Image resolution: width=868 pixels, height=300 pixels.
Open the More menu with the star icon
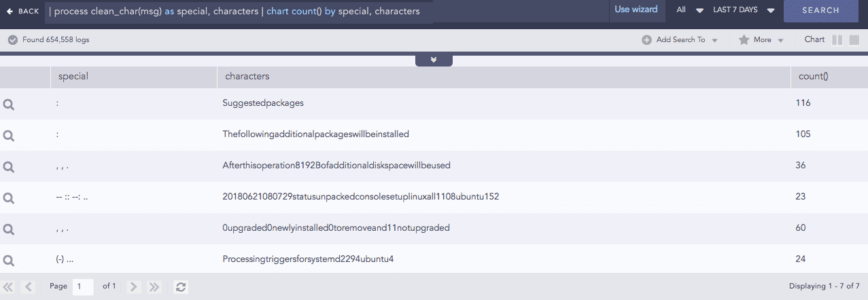762,40
